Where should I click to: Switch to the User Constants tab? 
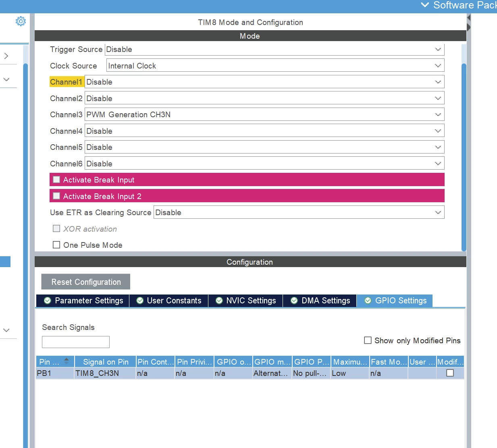tap(169, 301)
